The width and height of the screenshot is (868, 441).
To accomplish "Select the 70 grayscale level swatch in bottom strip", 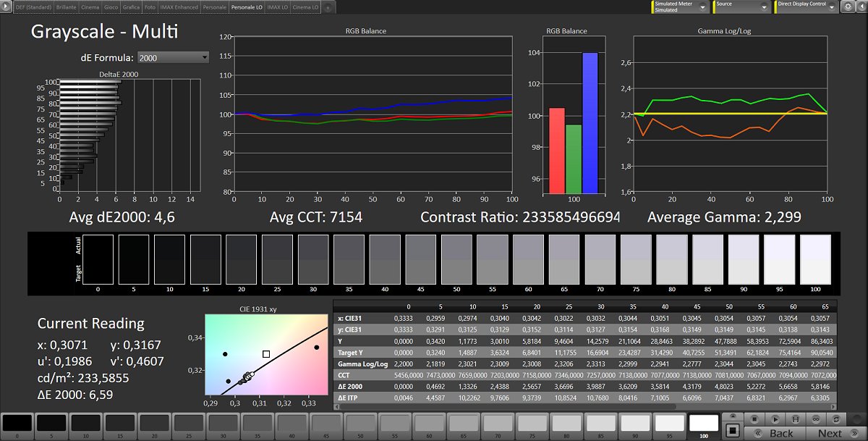I will (497, 425).
